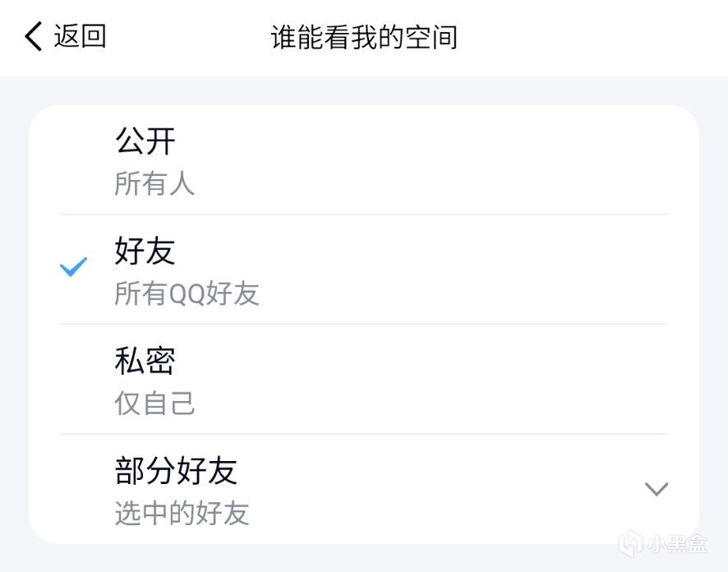This screenshot has width=728, height=572.
Task: Click the blue checkmark beside 好友
Action: click(x=74, y=267)
